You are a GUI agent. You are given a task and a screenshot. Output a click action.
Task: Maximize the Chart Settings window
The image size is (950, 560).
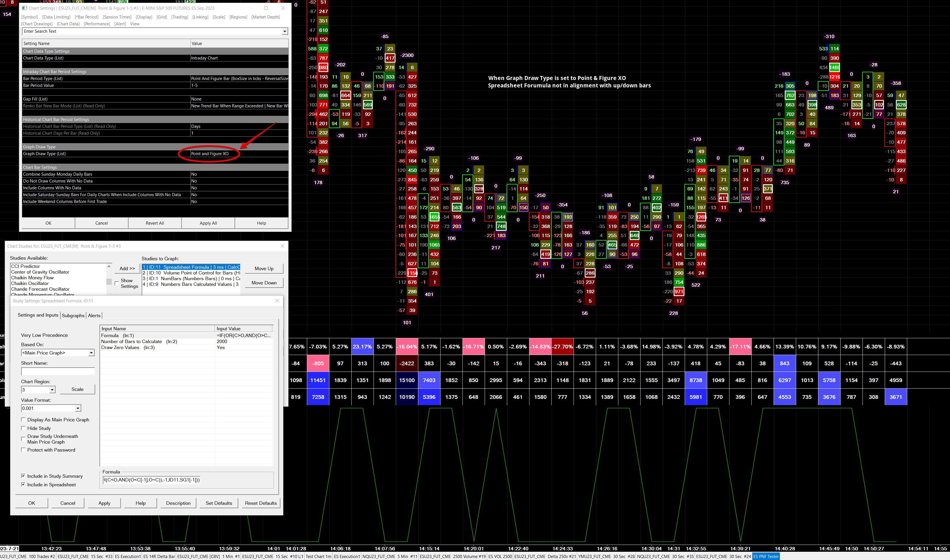click(266, 8)
